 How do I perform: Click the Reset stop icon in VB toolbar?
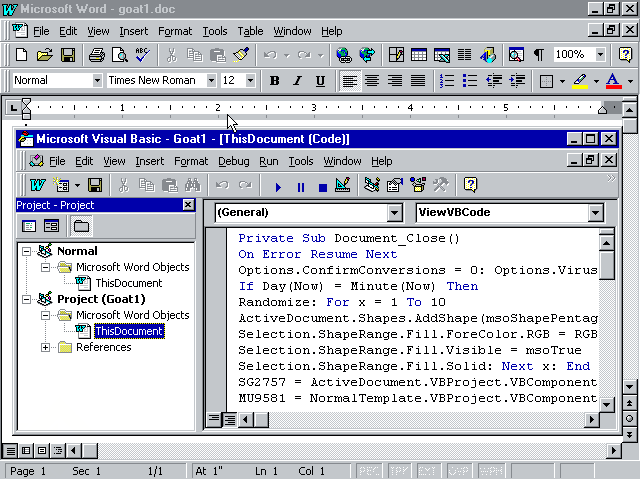(322, 187)
